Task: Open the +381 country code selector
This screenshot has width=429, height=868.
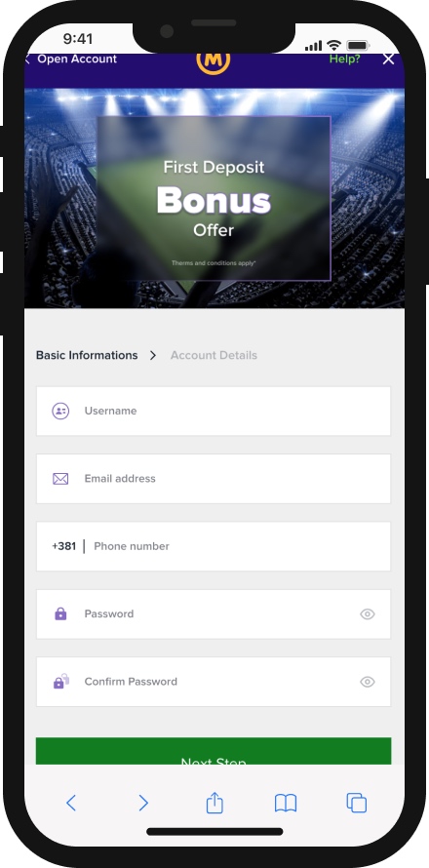Action: point(63,546)
